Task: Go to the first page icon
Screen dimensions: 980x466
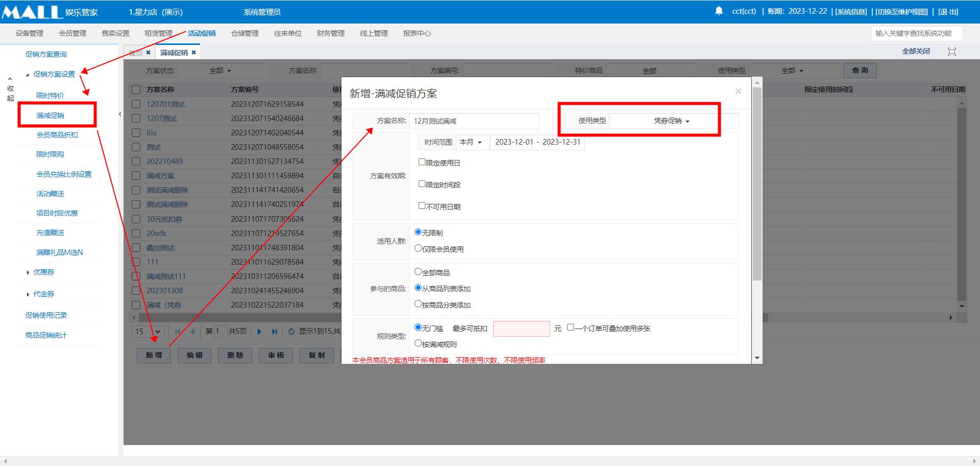Action: (x=178, y=332)
